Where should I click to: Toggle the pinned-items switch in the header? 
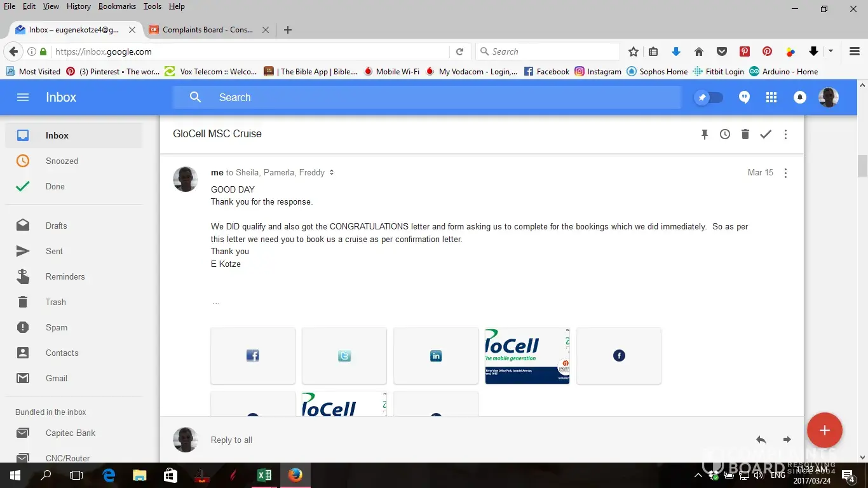click(x=709, y=97)
